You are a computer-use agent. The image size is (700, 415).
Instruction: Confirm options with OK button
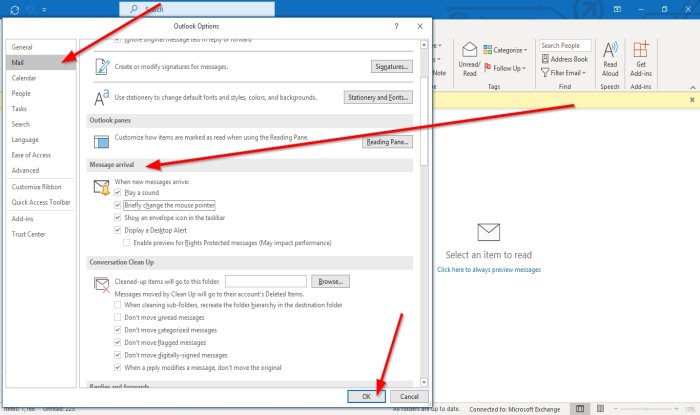pyautogui.click(x=366, y=396)
